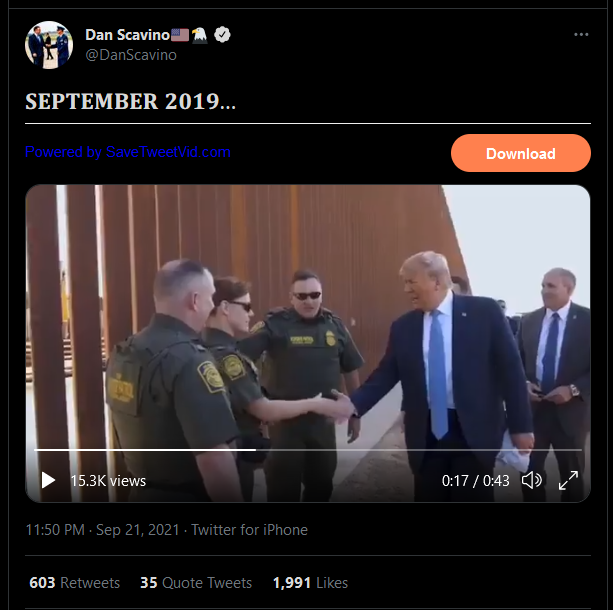View the 35 Quote Tweets list

196,583
